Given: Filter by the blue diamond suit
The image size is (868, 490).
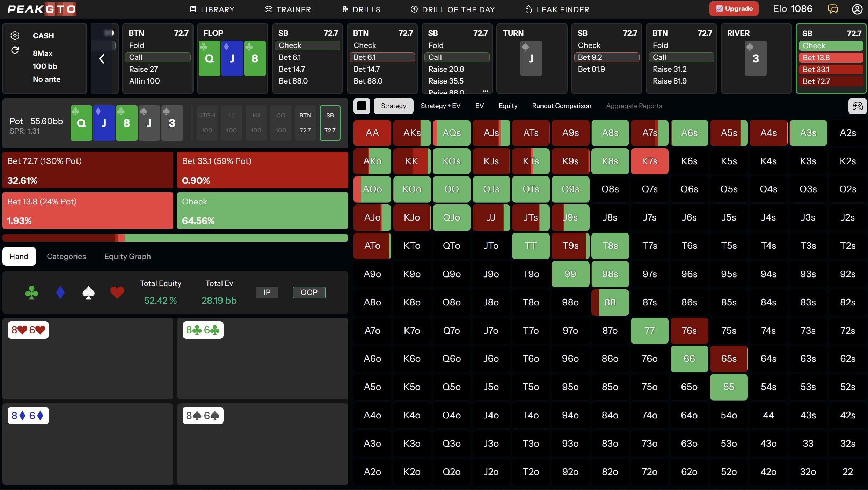Looking at the screenshot, I should point(60,293).
